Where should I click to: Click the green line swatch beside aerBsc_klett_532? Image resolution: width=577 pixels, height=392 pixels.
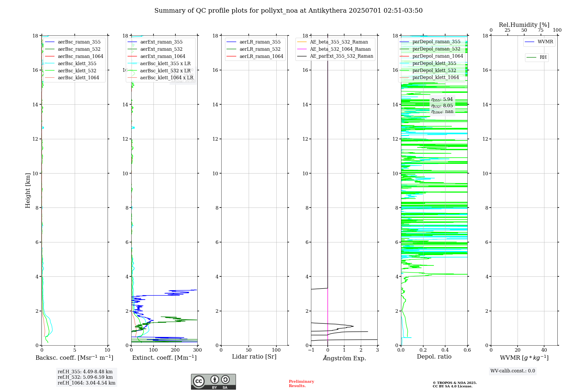(50, 71)
